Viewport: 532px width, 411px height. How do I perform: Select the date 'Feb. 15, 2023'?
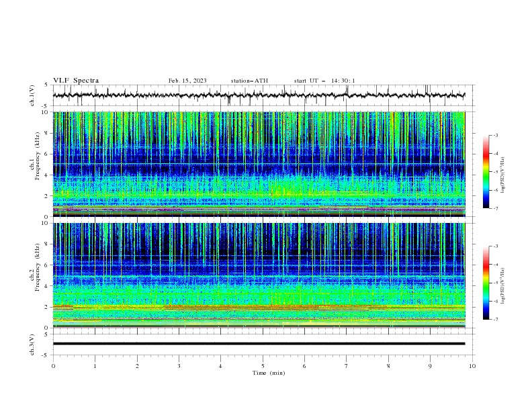(187, 81)
